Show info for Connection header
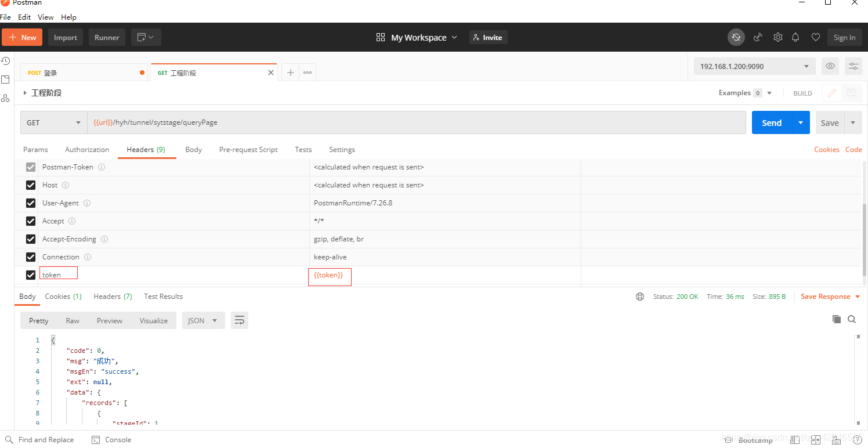Viewport: 868px width, 448px height. click(87, 257)
